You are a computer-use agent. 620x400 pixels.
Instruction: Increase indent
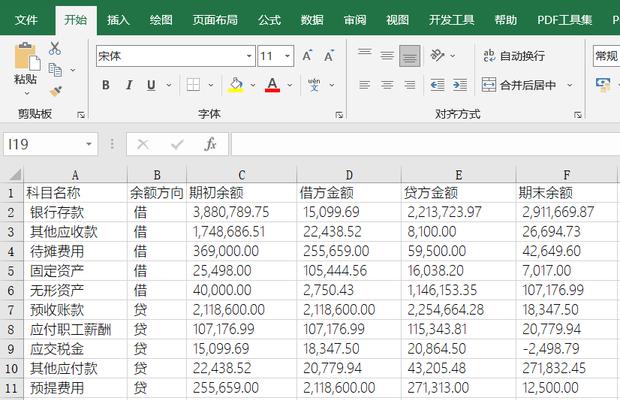[459, 85]
